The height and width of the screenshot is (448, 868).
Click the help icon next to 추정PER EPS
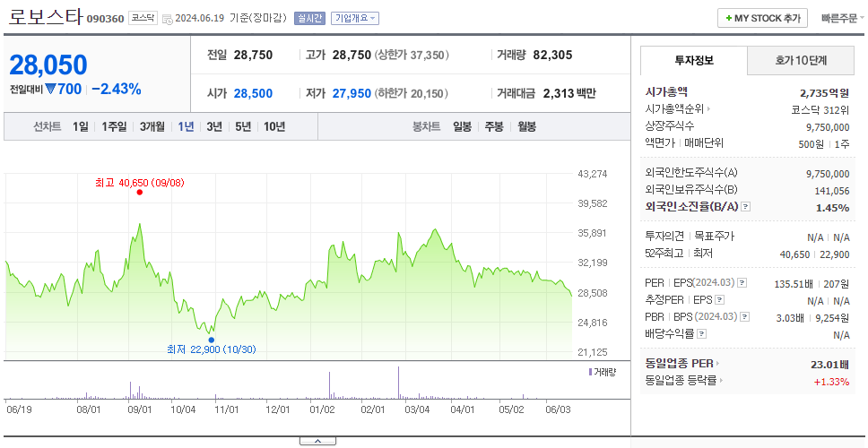(x=719, y=300)
